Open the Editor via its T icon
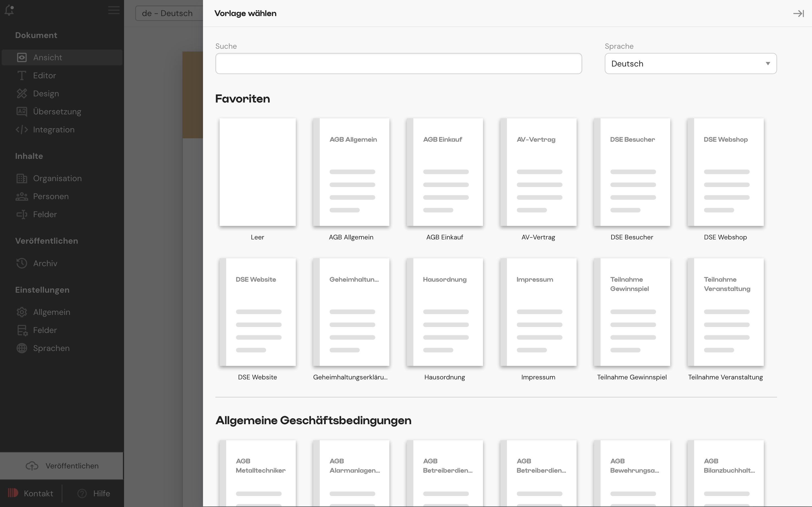The image size is (812, 507). pyautogui.click(x=22, y=75)
